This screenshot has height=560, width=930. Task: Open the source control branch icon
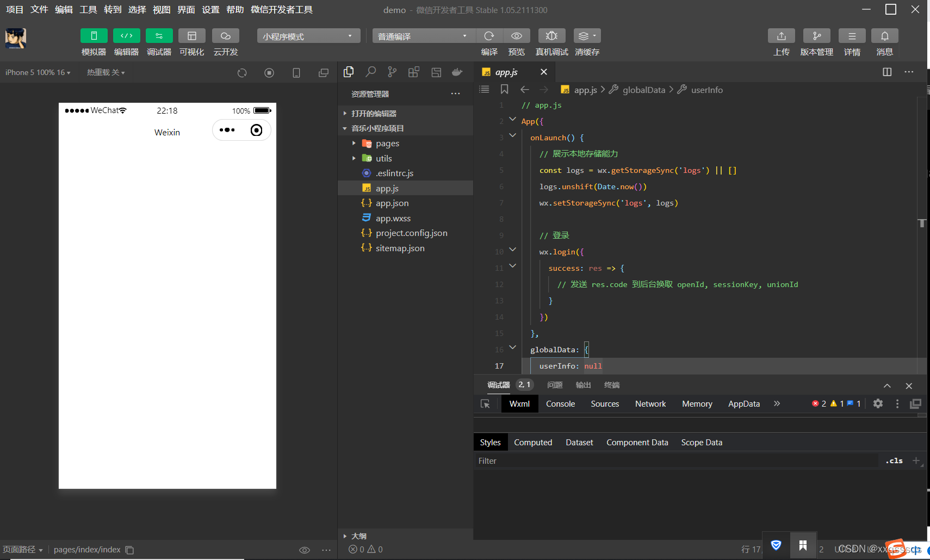pos(392,72)
